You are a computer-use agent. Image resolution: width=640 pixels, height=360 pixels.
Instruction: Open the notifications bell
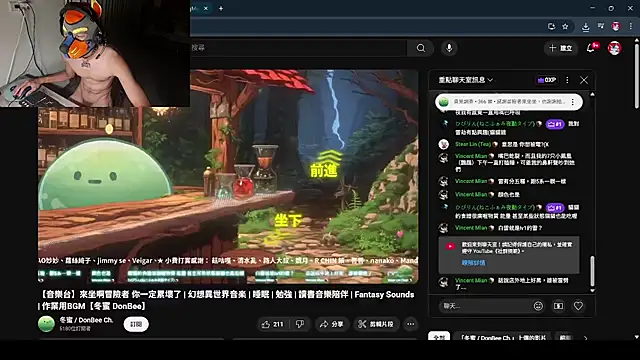[x=591, y=48]
